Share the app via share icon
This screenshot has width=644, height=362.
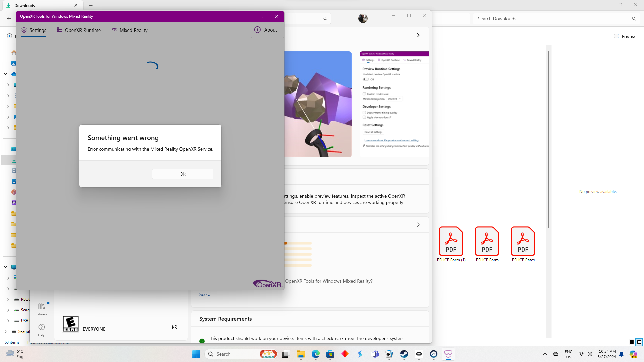175,327
